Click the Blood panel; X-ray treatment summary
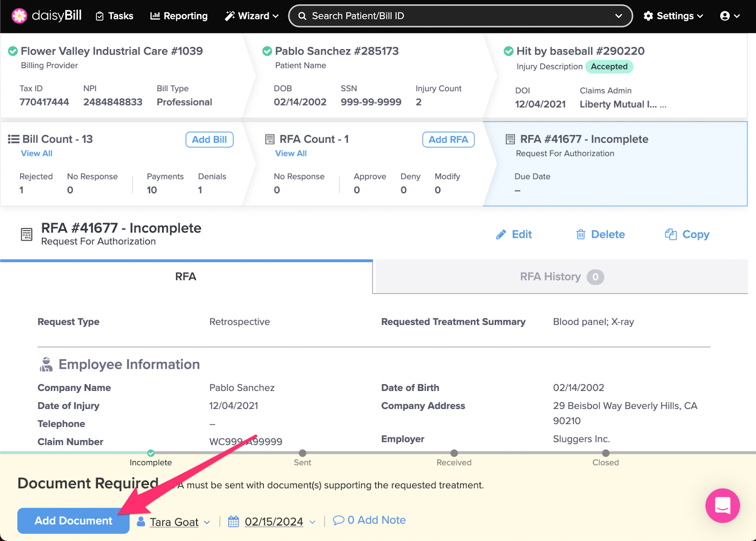This screenshot has width=756, height=541. tap(593, 322)
